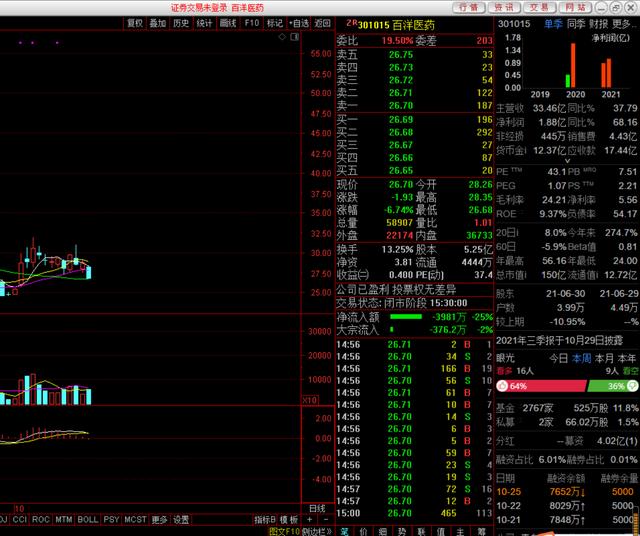Click the 标记 mark tool
The width and height of the screenshot is (640, 536).
coord(275,22)
